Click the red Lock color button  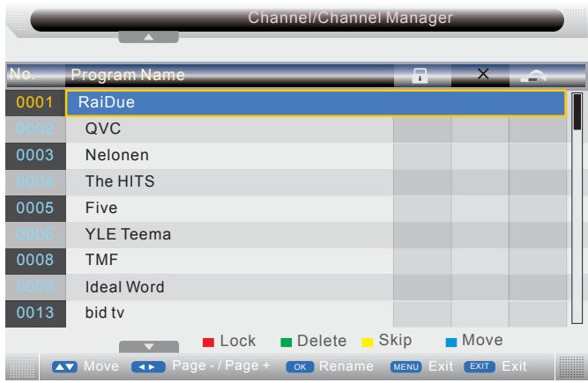pos(208,342)
